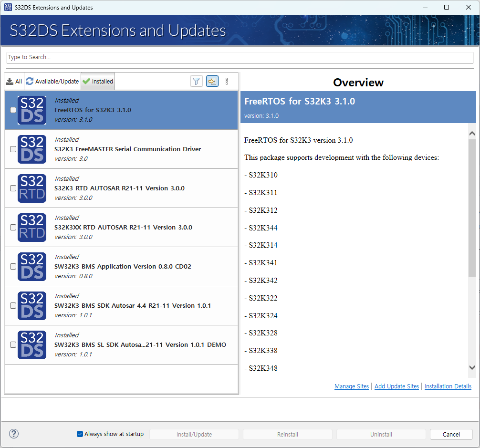Toggle the show detailed description toolbar icon
This screenshot has height=448, width=480.
[212, 81]
